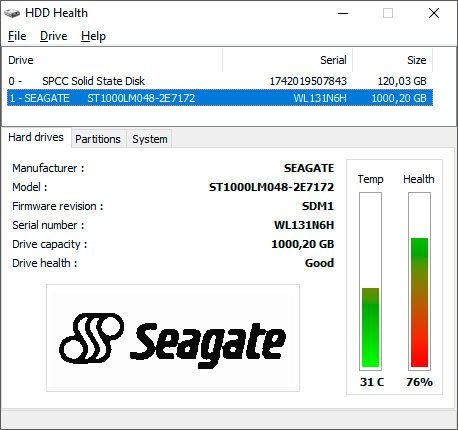Screen dimensions: 458x430
Task: Click the bold serial number value WL131N6H
Action: coord(304,225)
